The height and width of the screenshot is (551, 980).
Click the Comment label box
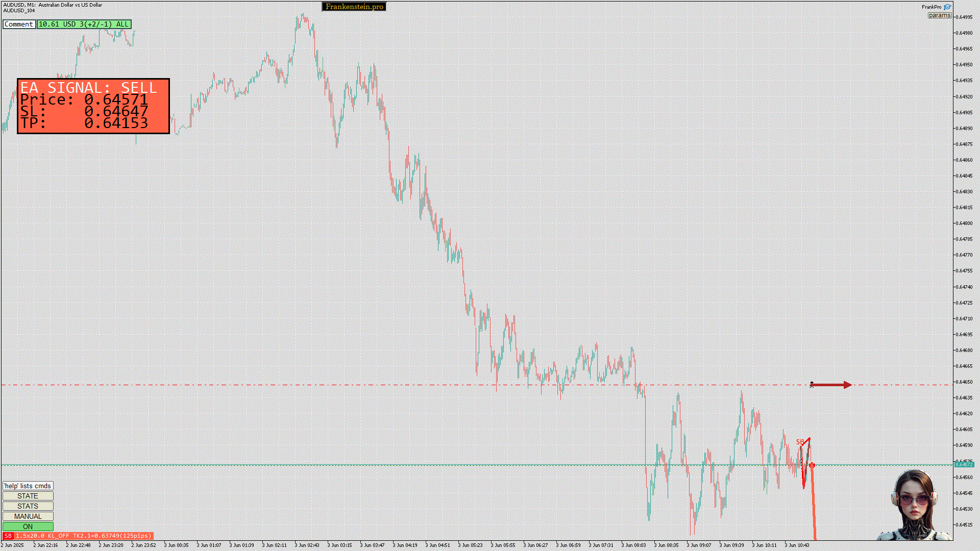(19, 24)
